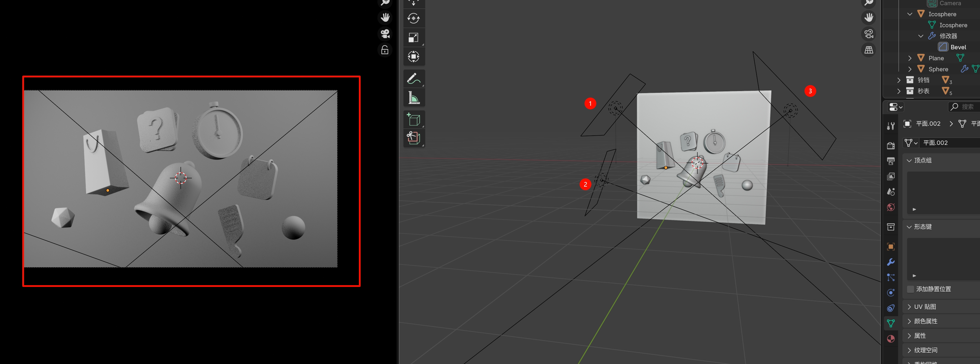Expand the Plane object in outliner

click(910, 58)
